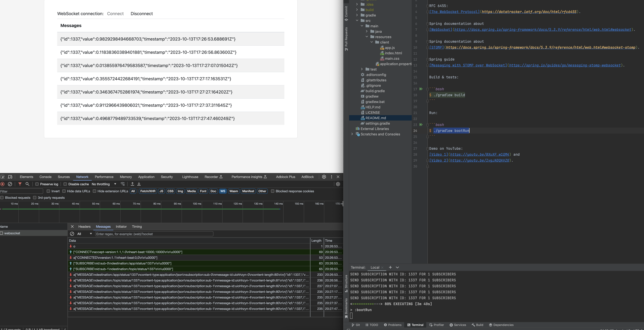The image size is (644, 330).
Task: Toggle the device toolbar icon
Action: pyautogui.click(x=10, y=177)
